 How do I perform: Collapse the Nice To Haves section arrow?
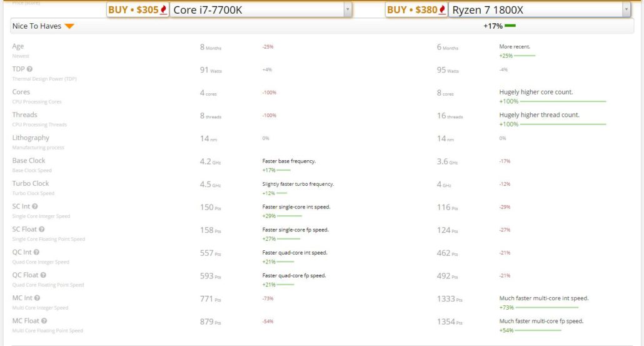(x=69, y=26)
